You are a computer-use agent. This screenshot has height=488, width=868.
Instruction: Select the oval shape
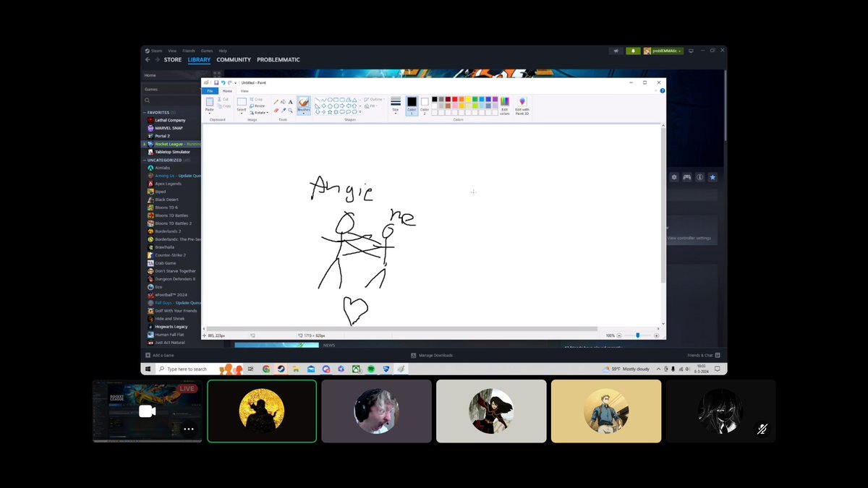click(x=329, y=99)
